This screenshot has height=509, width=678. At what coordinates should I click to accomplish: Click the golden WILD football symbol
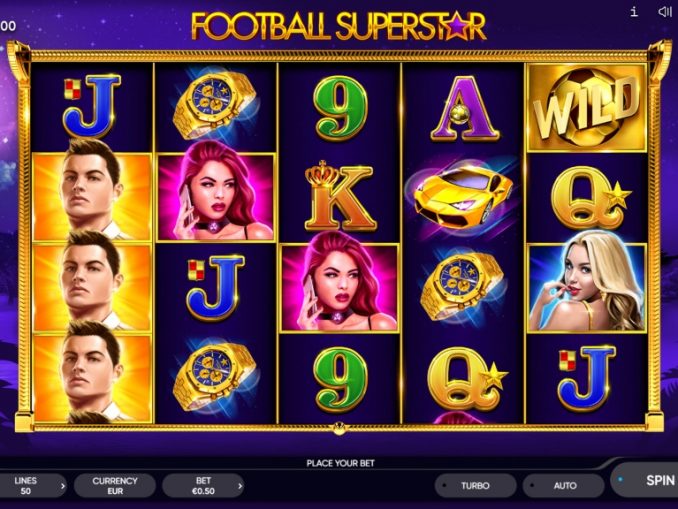(586, 108)
